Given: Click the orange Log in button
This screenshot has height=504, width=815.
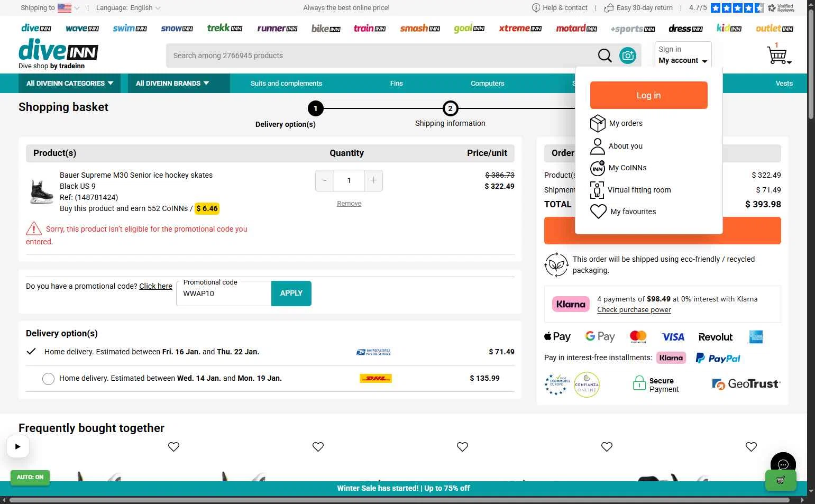Looking at the screenshot, I should [x=648, y=95].
